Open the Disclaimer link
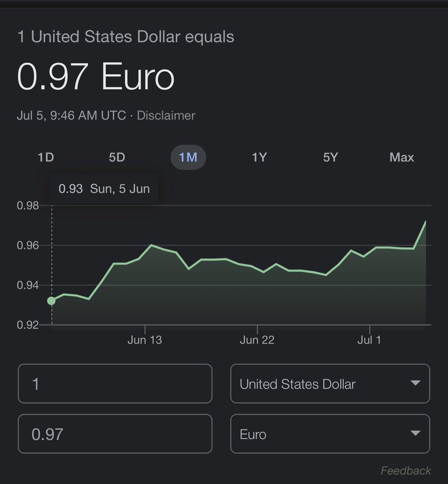This screenshot has height=484, width=448. coord(166,115)
